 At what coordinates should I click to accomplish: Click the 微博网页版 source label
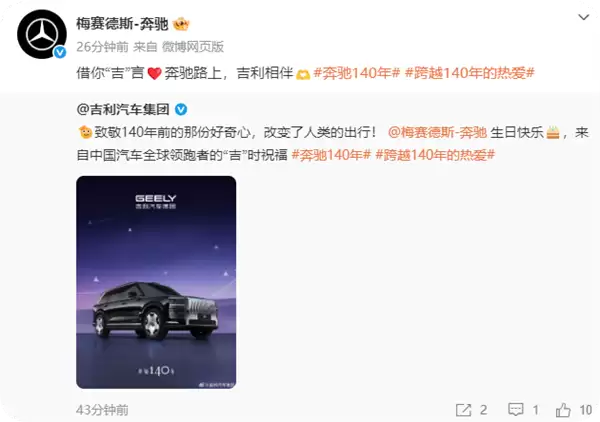[x=193, y=47]
